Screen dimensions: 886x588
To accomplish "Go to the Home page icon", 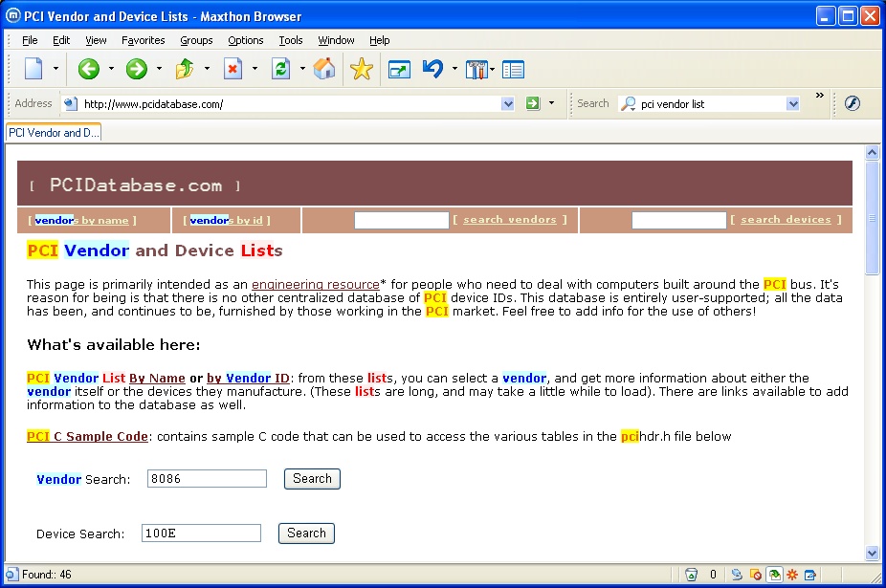I will (324, 69).
